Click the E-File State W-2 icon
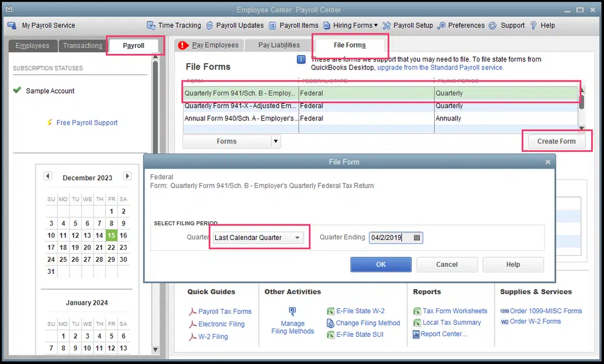The height and width of the screenshot is (364, 604). [331, 311]
